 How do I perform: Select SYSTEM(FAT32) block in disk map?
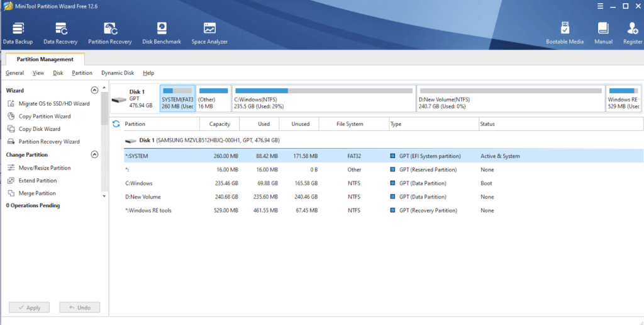click(177, 99)
